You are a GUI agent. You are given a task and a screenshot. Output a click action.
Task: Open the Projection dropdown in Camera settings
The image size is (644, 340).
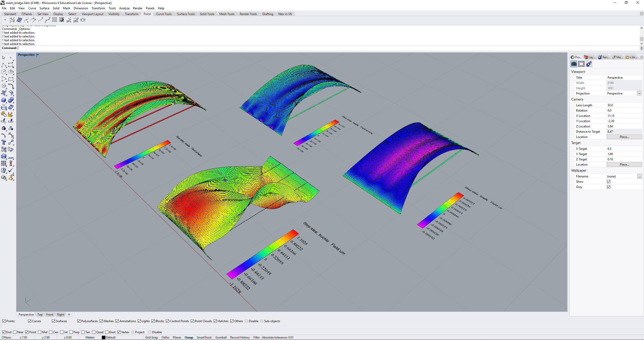(x=639, y=93)
